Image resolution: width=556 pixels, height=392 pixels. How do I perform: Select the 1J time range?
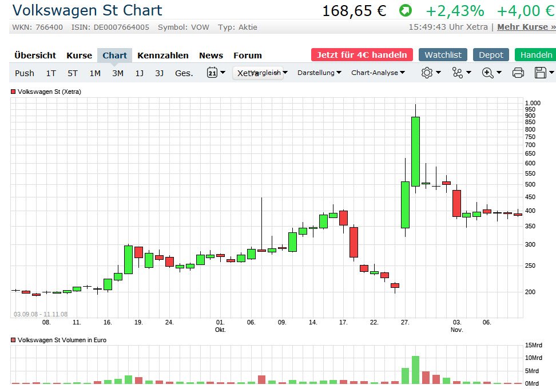pos(140,73)
